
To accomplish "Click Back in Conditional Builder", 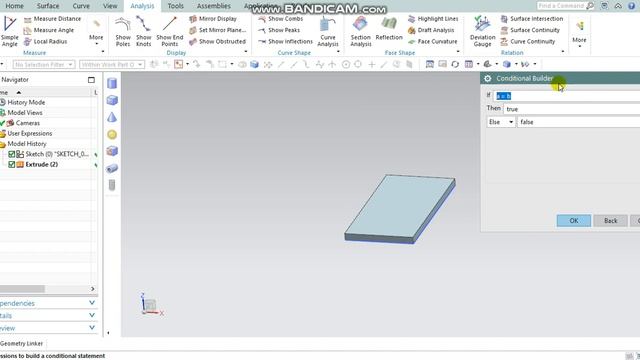I will pyautogui.click(x=610, y=221).
